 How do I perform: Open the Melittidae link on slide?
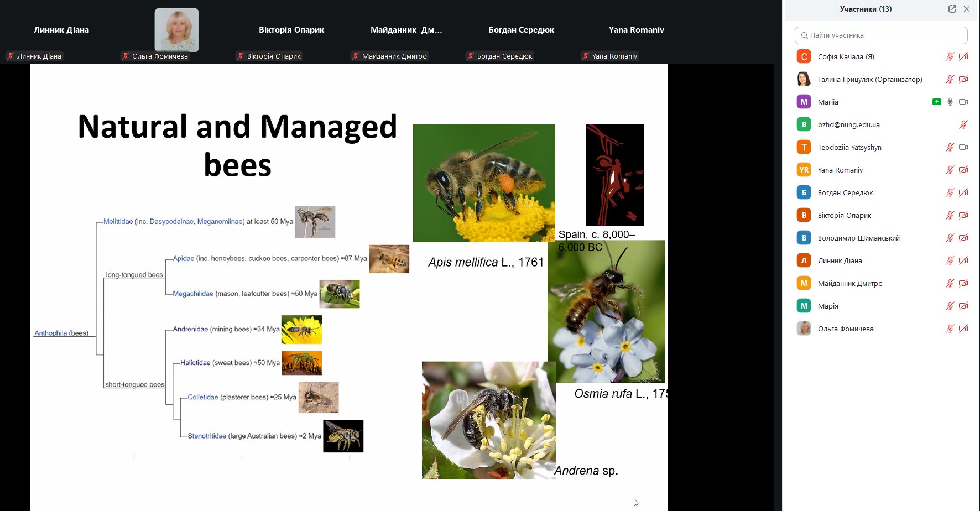118,222
